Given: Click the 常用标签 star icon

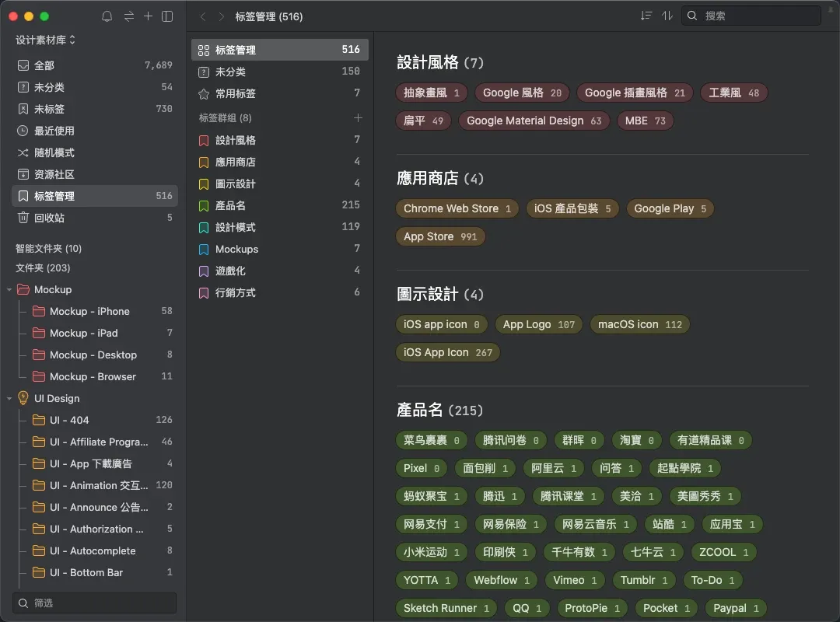Looking at the screenshot, I should click(x=204, y=94).
